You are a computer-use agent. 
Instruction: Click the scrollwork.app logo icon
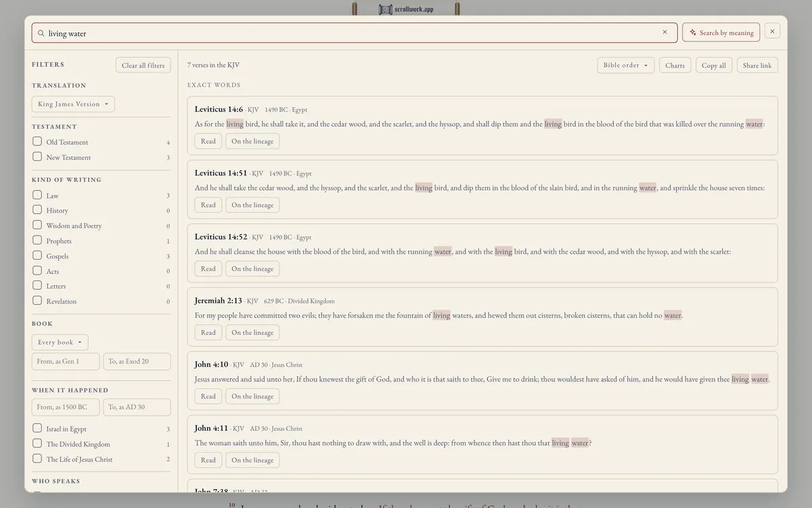pos(386,9)
